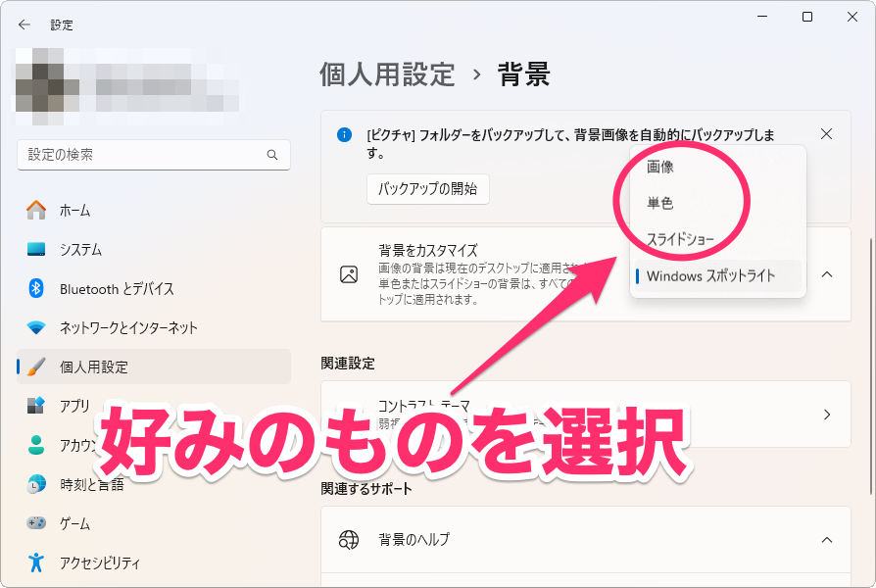This screenshot has height=588, width=876.
Task: Click the Bluetooth icon in sidebar
Action: coord(36,288)
